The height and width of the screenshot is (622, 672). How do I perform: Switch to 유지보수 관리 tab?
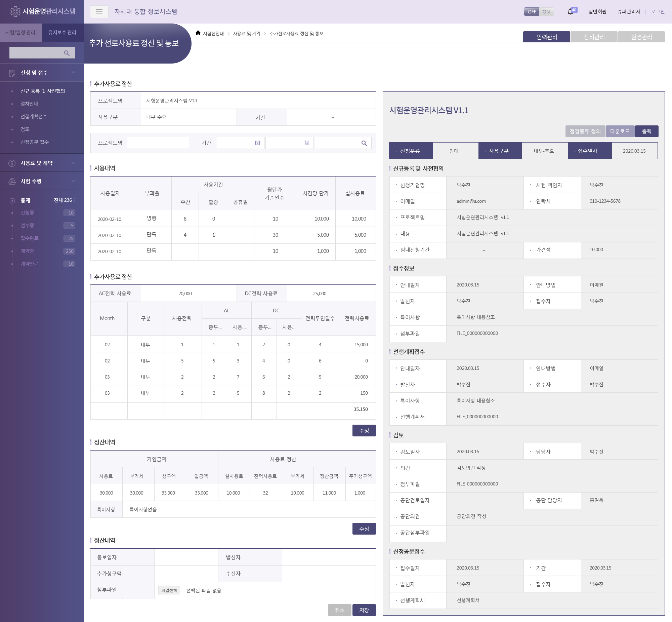pyautogui.click(x=62, y=33)
